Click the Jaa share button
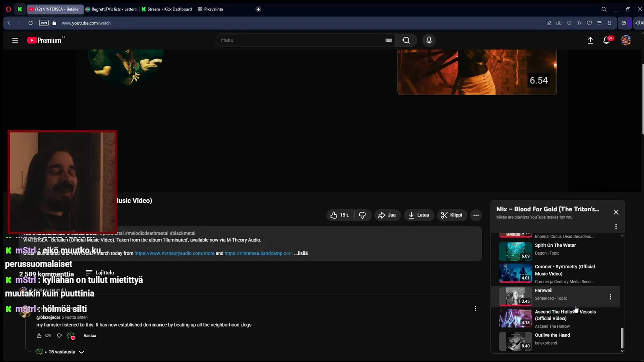Viewport: 644px width, 362px height. point(387,215)
